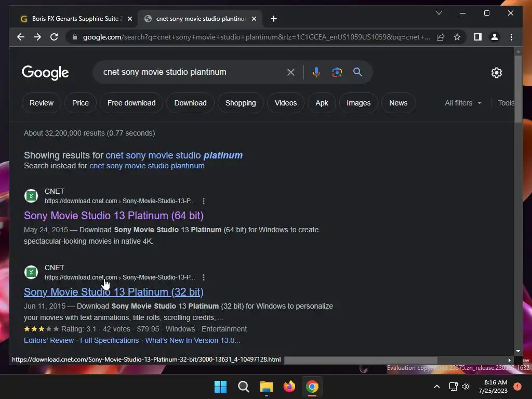Open Sony Movie Studio 13 Platinum (64 bit)
The image size is (532, 399).
click(114, 216)
